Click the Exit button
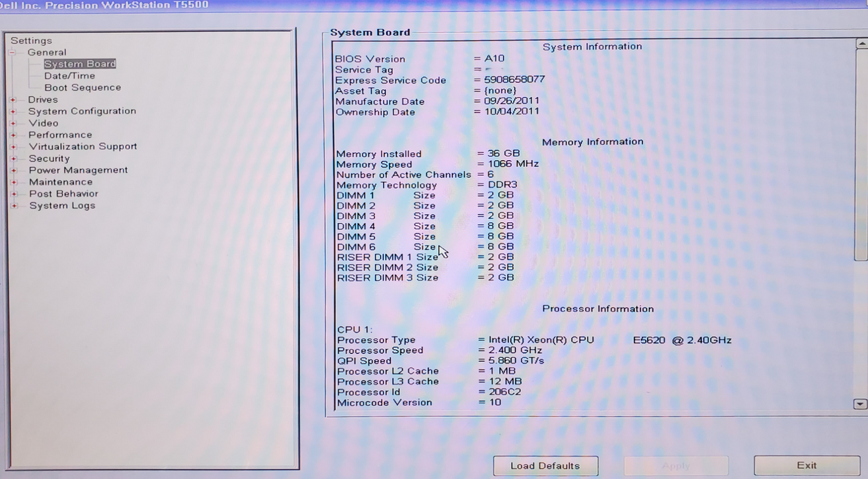This screenshot has width=868, height=479. (x=807, y=465)
